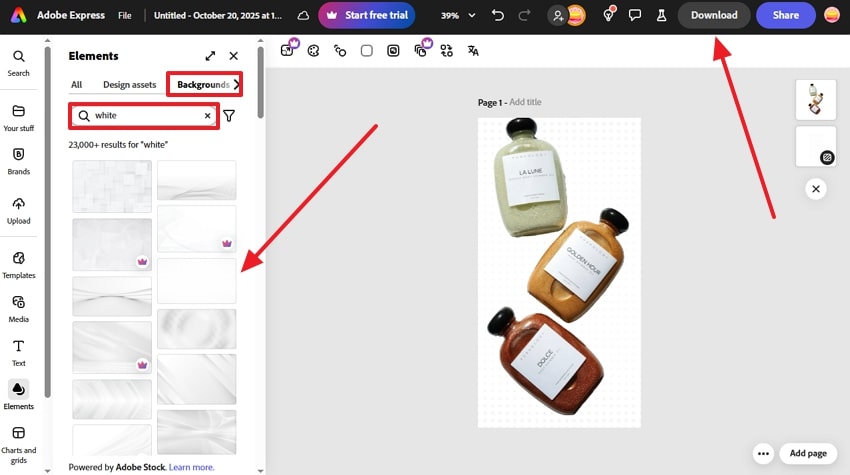Click the 'Add title' page title field
The height and width of the screenshot is (475, 850).
click(x=525, y=102)
